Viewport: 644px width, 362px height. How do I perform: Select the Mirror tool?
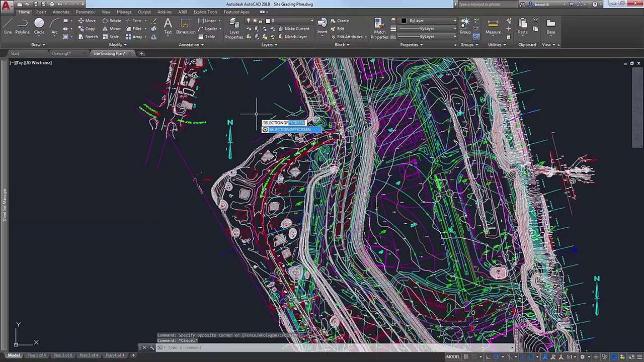[x=111, y=29]
